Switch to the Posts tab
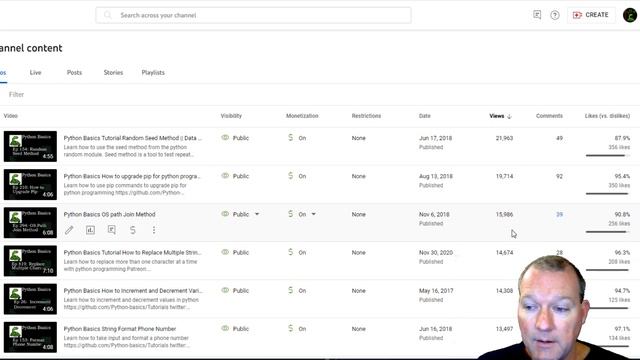The height and width of the screenshot is (360, 640). coord(74,72)
